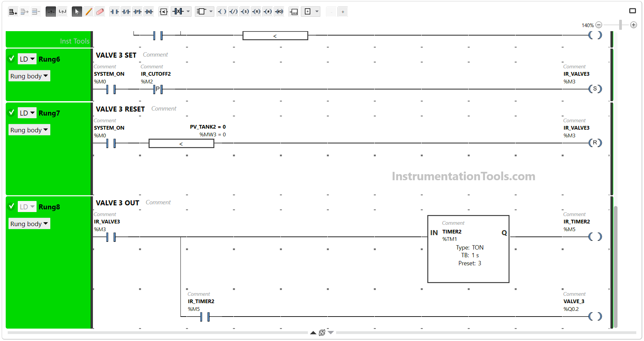Insert a falling edge N contact
The height and width of the screenshot is (341, 644).
click(149, 12)
